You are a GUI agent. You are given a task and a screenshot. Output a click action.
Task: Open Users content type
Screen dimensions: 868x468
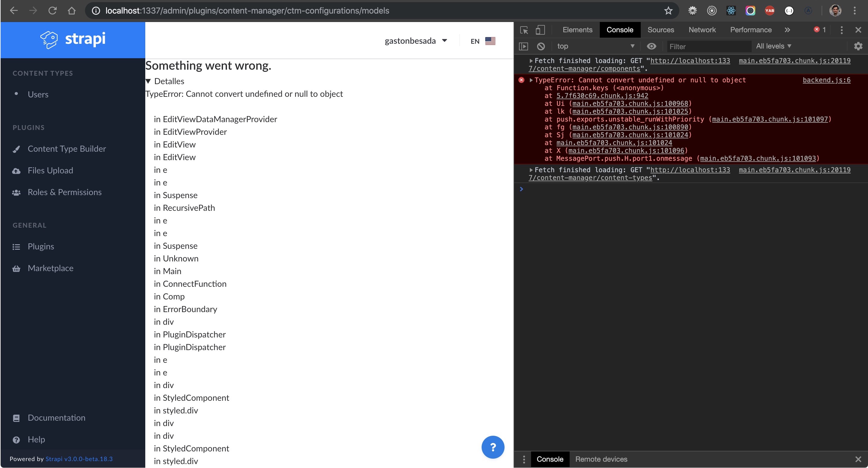pos(38,94)
